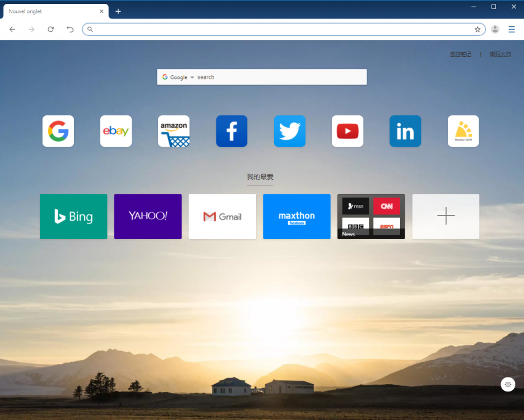The height and width of the screenshot is (420, 524).
Task: Open LinkedIn from the shortcuts row
Action: (405, 131)
